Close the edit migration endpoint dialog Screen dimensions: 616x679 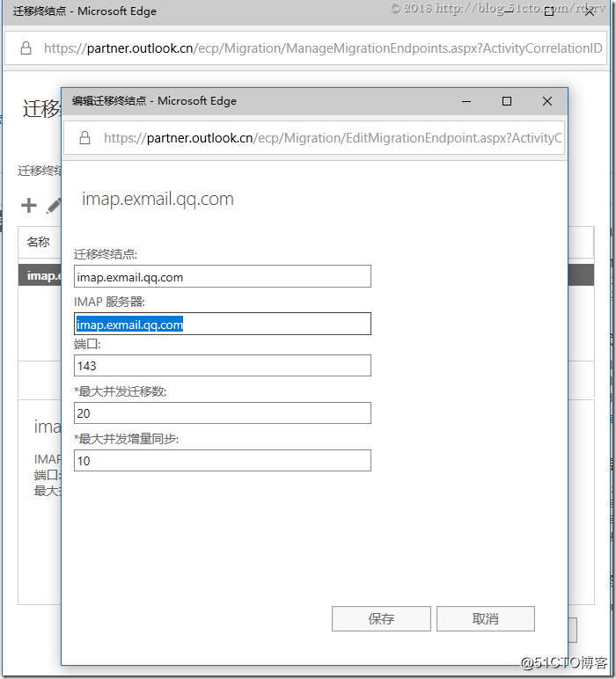coord(547,101)
